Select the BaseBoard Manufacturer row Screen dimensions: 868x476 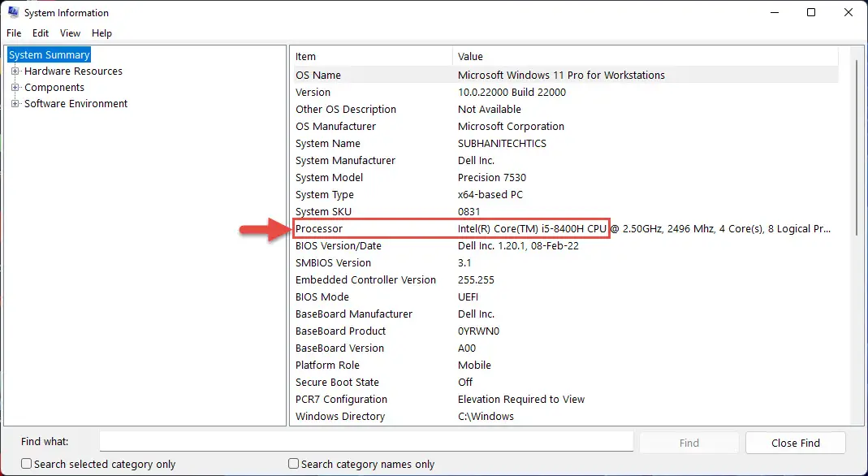565,314
